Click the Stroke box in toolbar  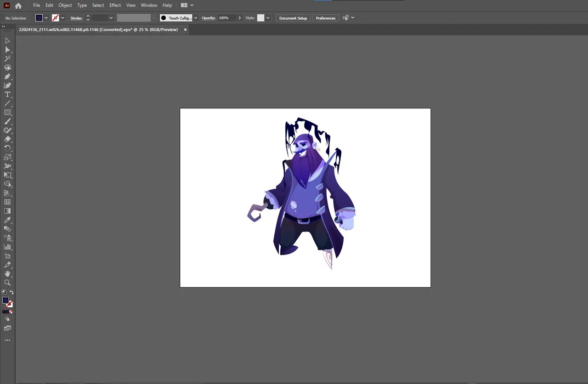click(x=10, y=304)
